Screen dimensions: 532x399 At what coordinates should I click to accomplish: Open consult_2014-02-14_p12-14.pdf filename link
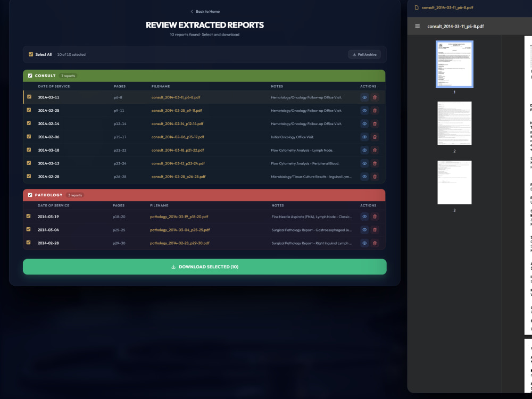[x=178, y=124]
